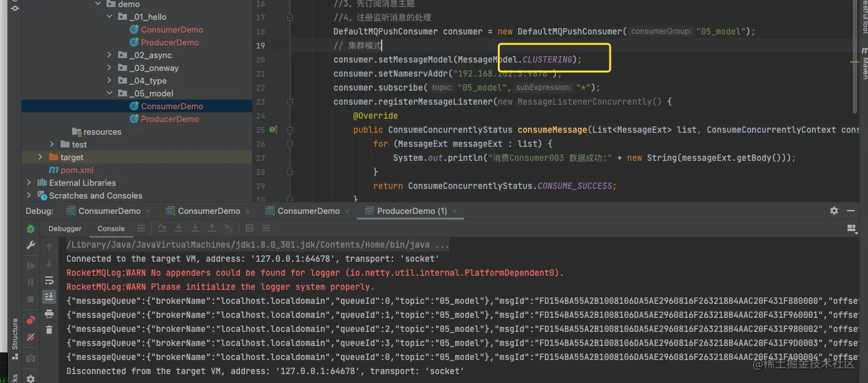868x383 pixels.
Task: Click the Stop debug square icon
Action: 30,299
